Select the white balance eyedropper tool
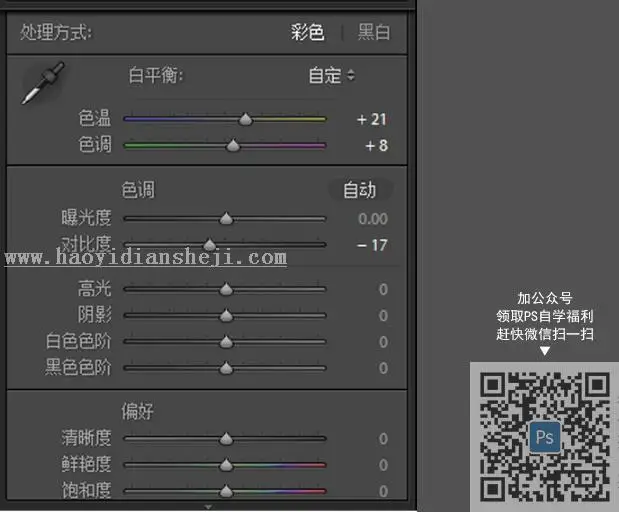The height and width of the screenshot is (512, 619). point(43,83)
